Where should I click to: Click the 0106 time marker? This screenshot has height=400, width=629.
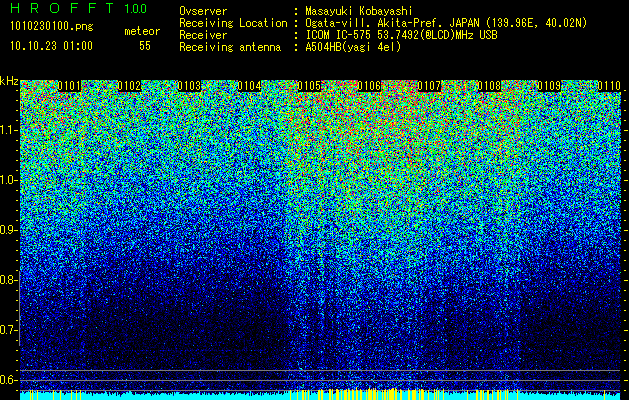click(369, 86)
